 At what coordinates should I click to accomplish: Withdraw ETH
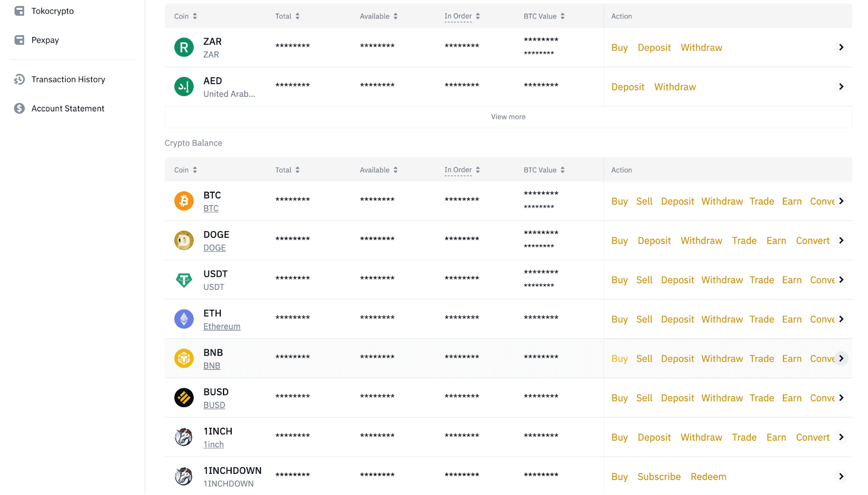coord(722,319)
